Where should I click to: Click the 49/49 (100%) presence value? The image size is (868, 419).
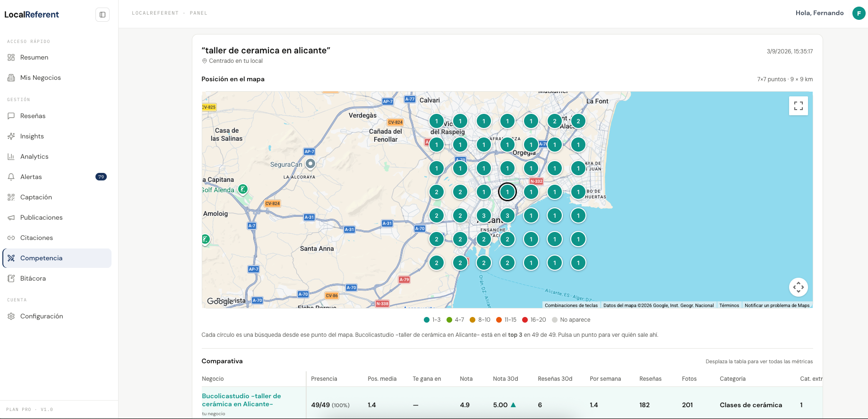click(x=330, y=405)
